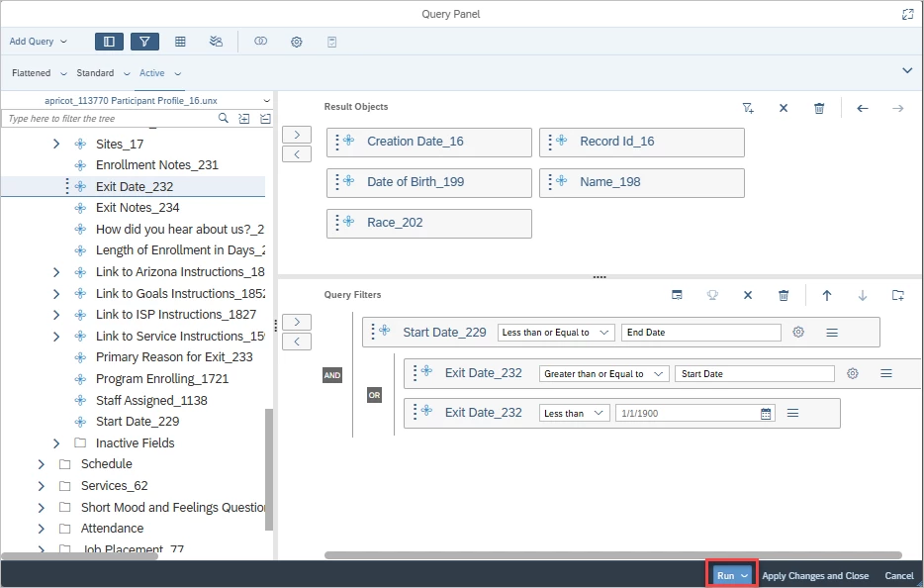Select Exit Notes_234 in the tree

tap(138, 208)
